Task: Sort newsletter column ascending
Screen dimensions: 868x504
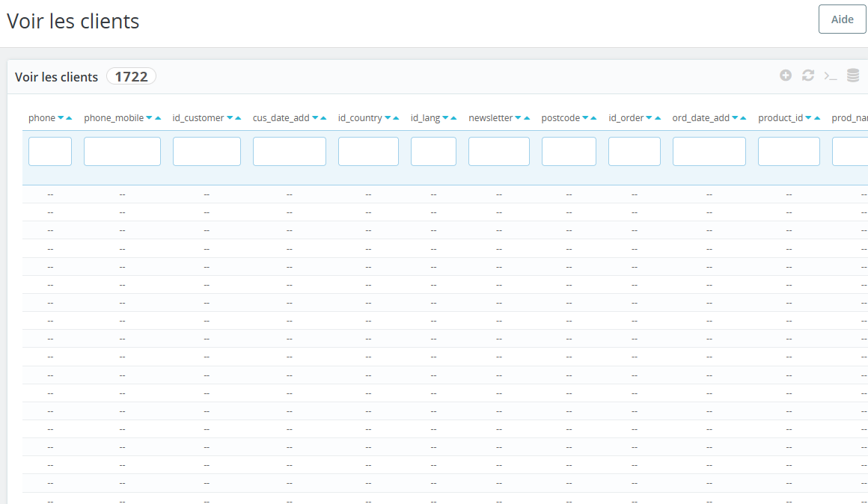Action: click(527, 118)
